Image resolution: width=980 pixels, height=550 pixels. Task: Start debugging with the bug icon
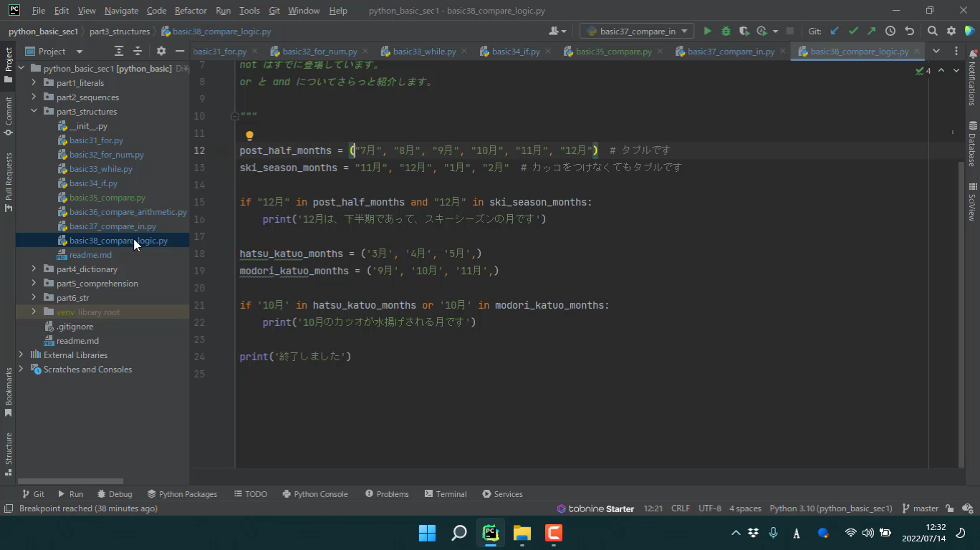click(726, 32)
